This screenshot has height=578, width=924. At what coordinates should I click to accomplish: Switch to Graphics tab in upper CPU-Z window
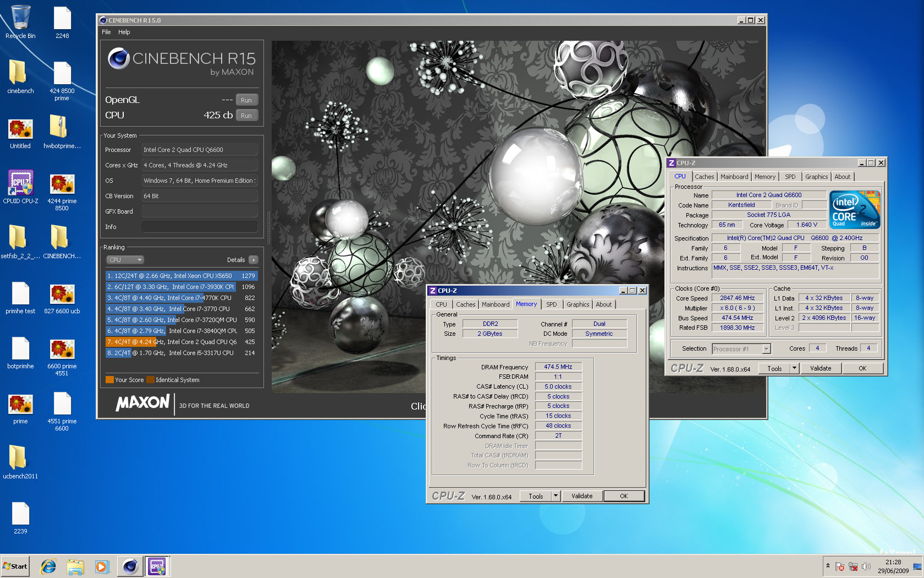(816, 177)
